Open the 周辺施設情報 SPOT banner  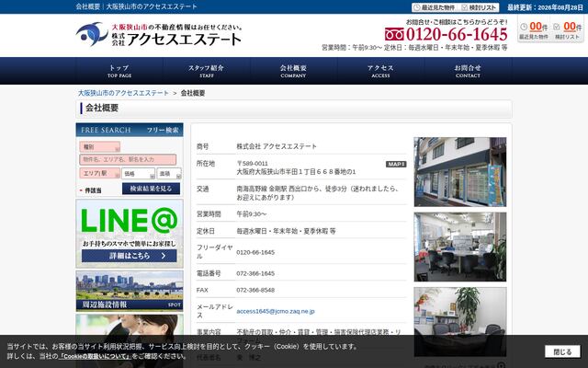[130, 291]
